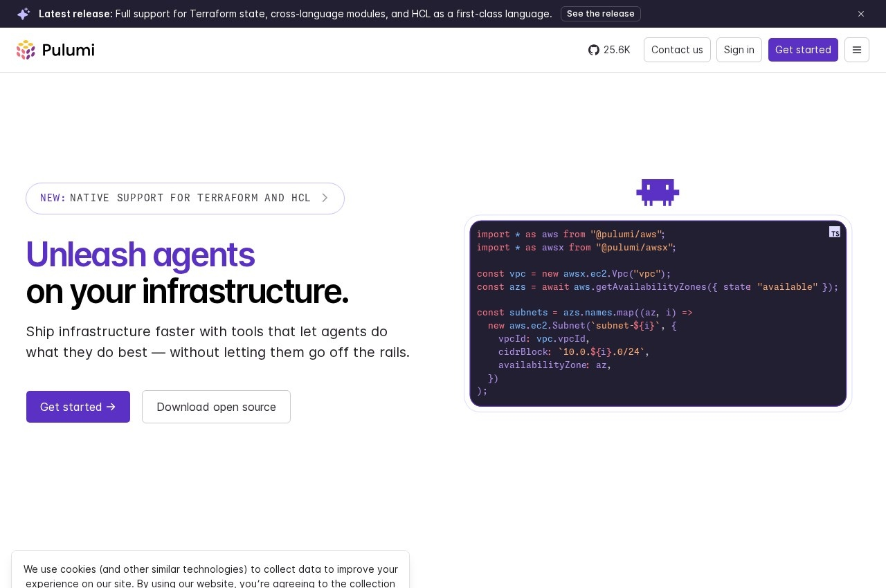Click the chevron on the Terraform announcement pill
This screenshot has height=588, width=886.
point(325,198)
